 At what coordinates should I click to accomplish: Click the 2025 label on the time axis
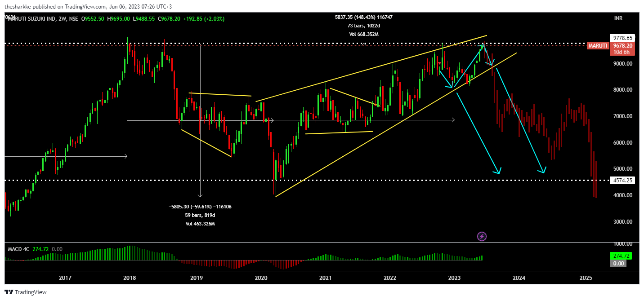click(586, 278)
